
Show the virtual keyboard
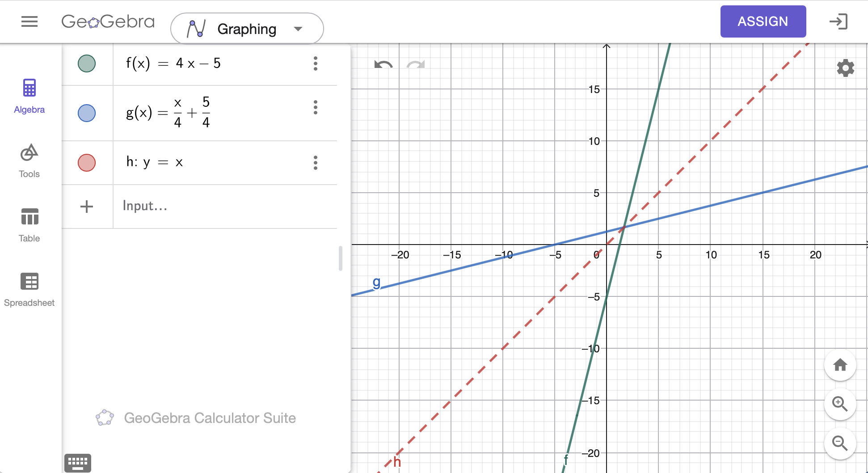click(x=78, y=463)
